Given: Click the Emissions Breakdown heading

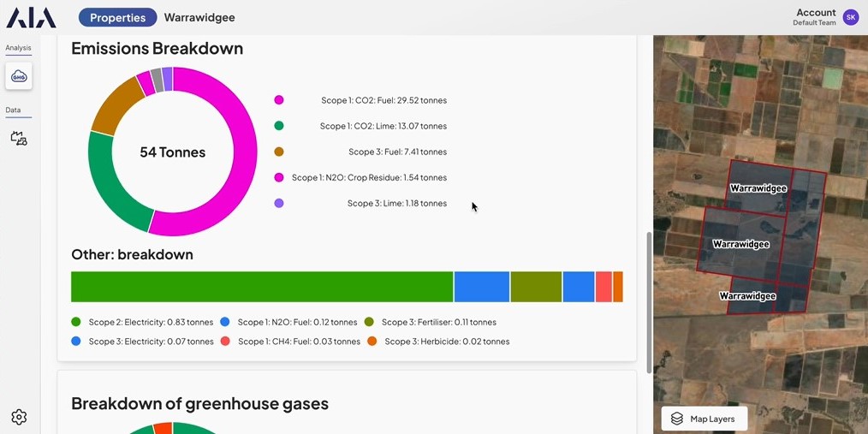Looking at the screenshot, I should pyautogui.click(x=158, y=48).
